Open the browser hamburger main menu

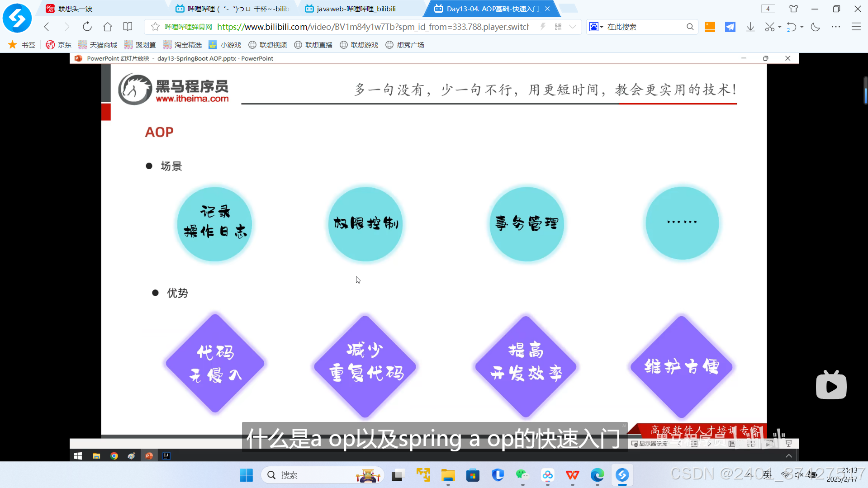(x=856, y=27)
